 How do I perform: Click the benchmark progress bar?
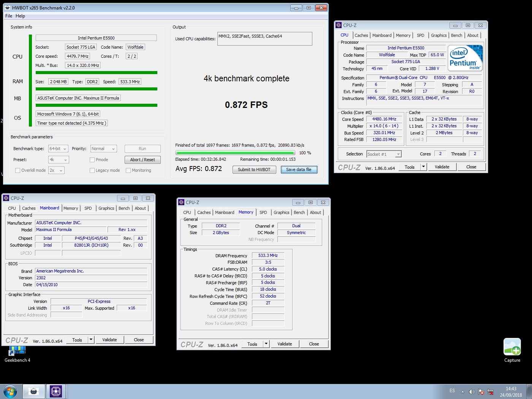pyautogui.click(x=235, y=153)
